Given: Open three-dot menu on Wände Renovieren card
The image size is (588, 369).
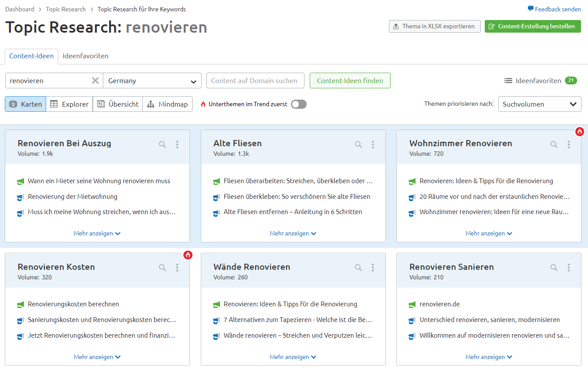Looking at the screenshot, I should coord(373,268).
